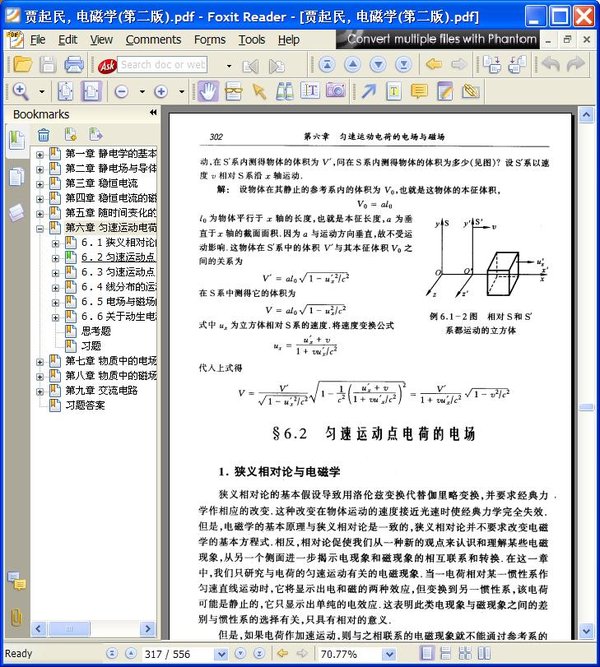
Task: Expand the 第九章 交流电路 bookmark
Action: tap(40, 391)
